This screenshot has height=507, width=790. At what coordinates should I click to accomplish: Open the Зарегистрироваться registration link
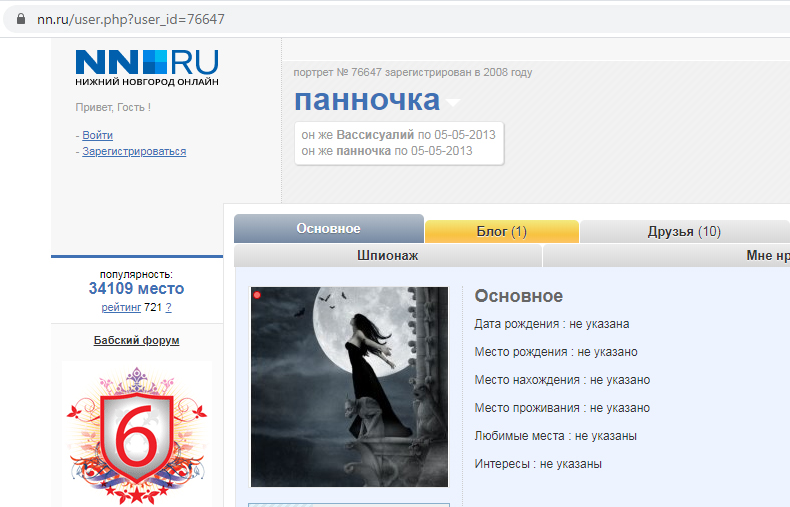[134, 151]
